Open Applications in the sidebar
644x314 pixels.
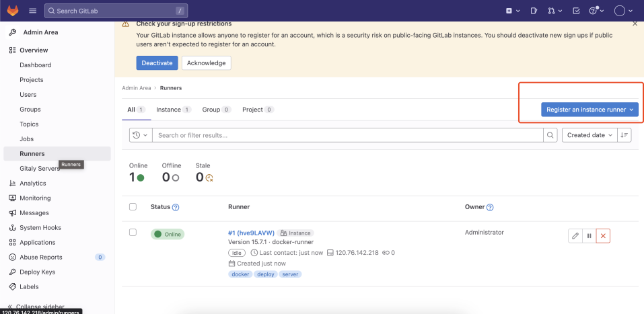point(57,242)
